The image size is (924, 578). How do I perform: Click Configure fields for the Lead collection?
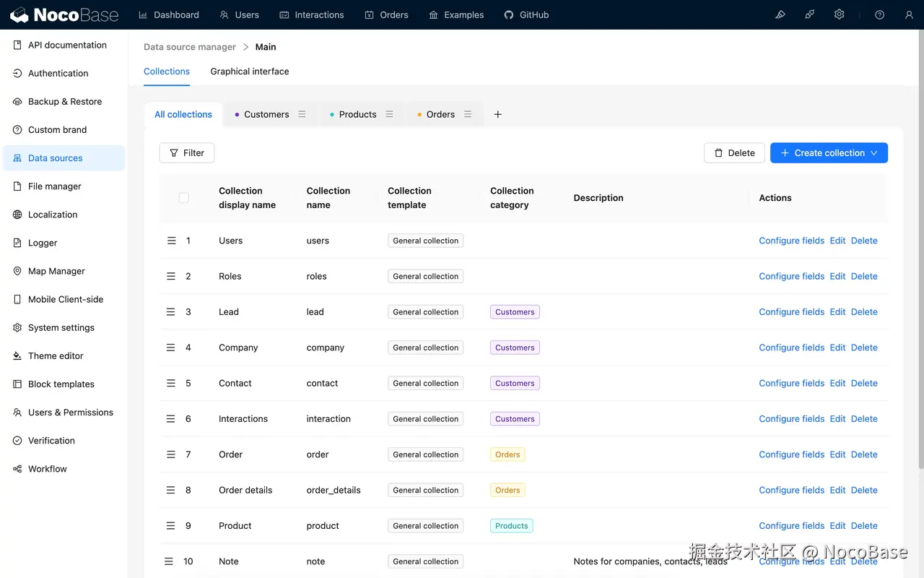(791, 311)
